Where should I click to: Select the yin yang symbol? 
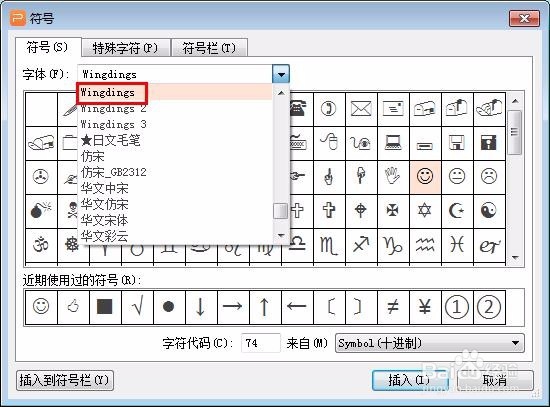[489, 211]
